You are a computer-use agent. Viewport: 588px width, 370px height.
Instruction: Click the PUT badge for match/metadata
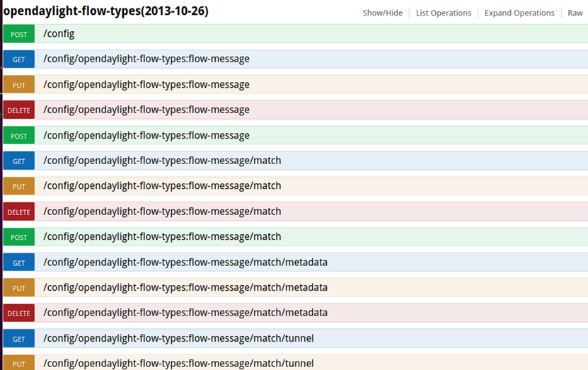pyautogui.click(x=19, y=288)
